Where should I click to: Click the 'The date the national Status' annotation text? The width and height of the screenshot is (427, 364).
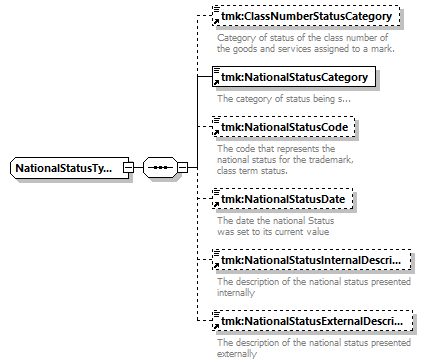[276, 221]
